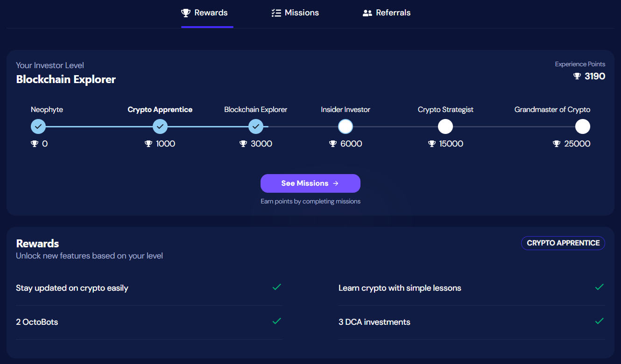
Task: Click the 3190 experience points value
Action: point(595,76)
